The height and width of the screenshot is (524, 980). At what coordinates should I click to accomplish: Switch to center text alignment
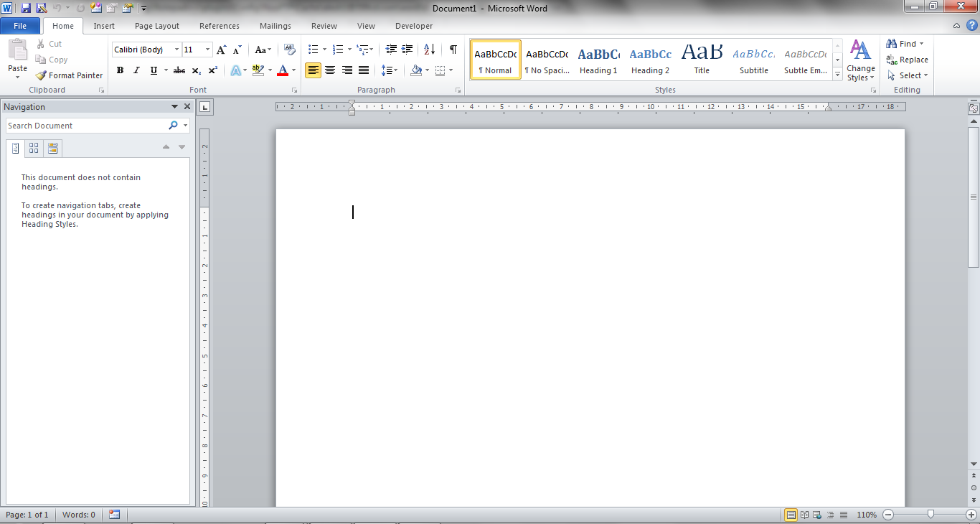point(330,70)
